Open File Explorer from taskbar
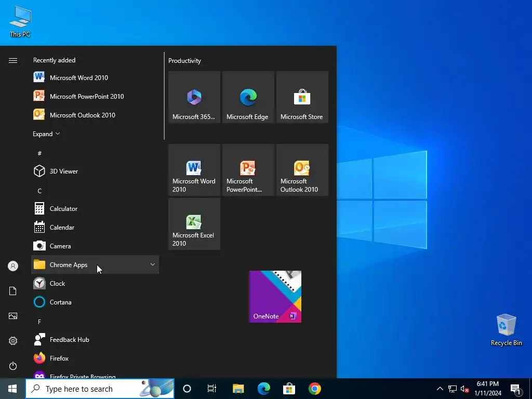This screenshot has height=399, width=532. point(238,389)
